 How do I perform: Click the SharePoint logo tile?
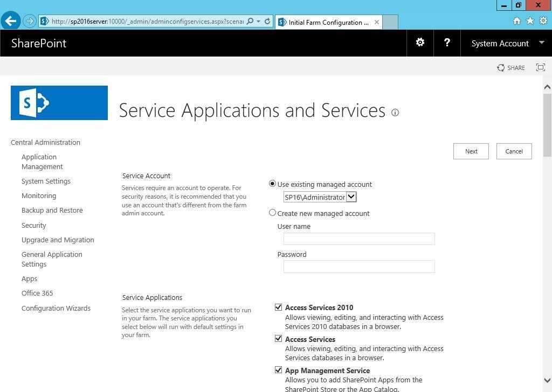point(59,103)
